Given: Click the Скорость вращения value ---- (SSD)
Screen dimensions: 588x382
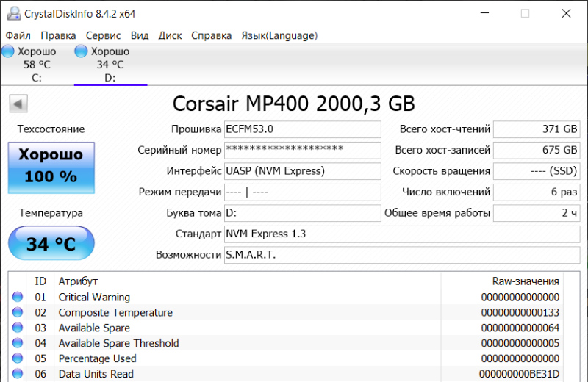Looking at the screenshot, I should [537, 171].
